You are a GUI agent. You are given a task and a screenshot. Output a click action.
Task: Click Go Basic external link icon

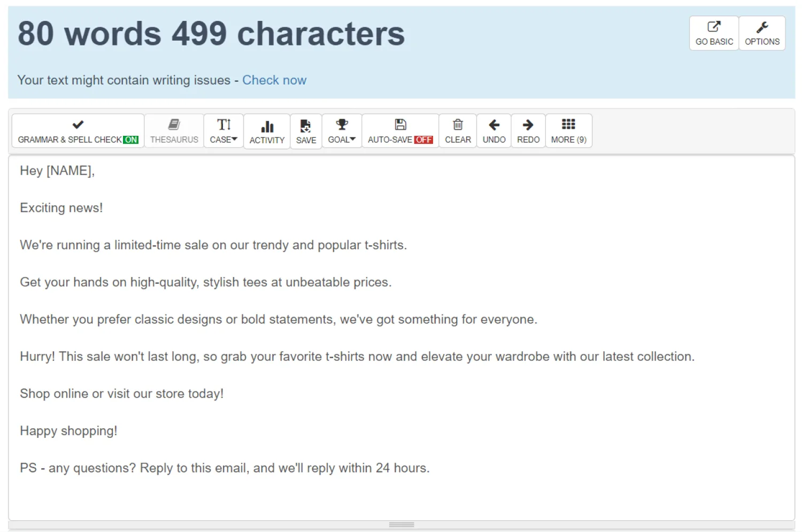point(714,27)
